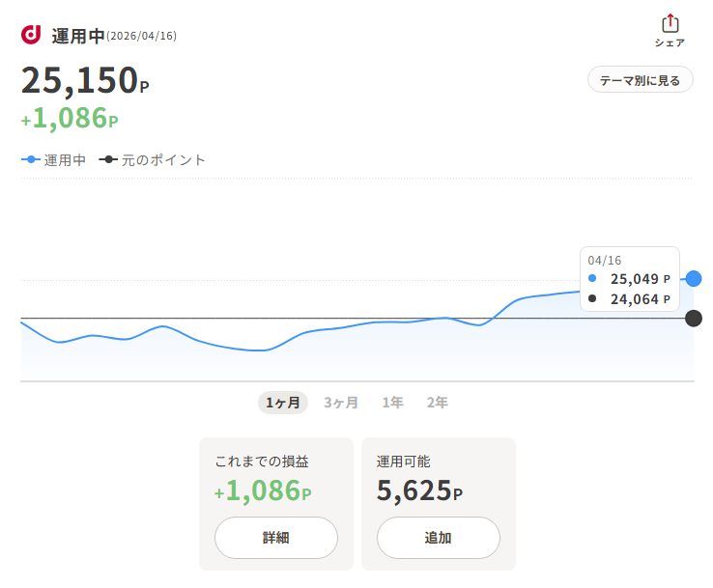Click the share icon

click(x=670, y=23)
